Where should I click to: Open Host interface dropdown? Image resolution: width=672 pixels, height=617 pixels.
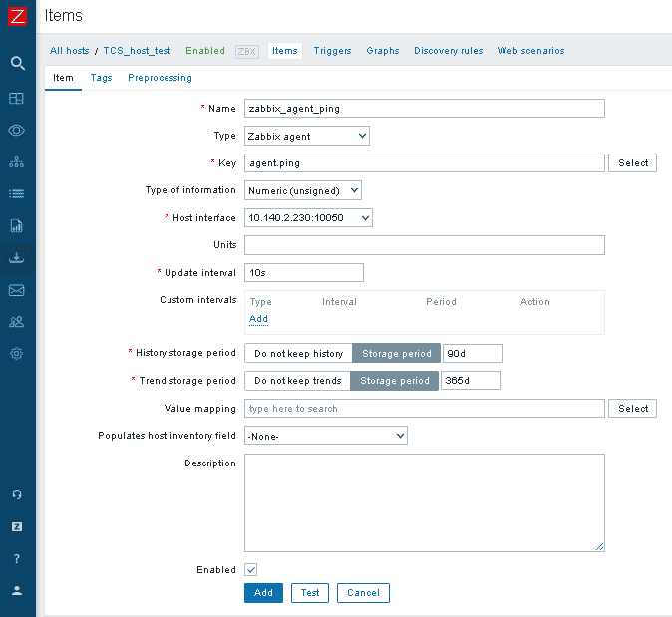308,217
